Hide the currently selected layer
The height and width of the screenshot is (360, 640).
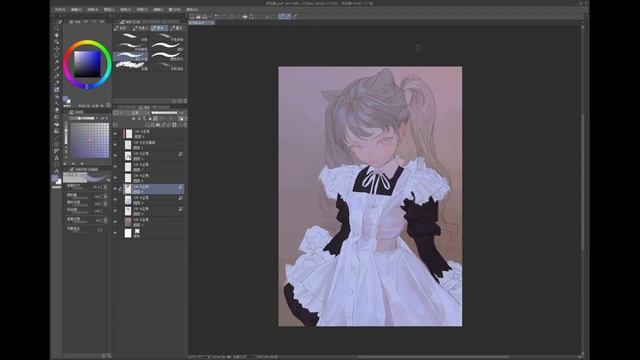click(116, 189)
